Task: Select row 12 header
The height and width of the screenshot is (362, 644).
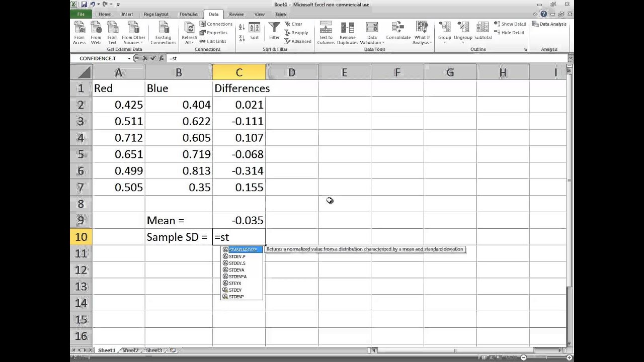Action: [81, 270]
